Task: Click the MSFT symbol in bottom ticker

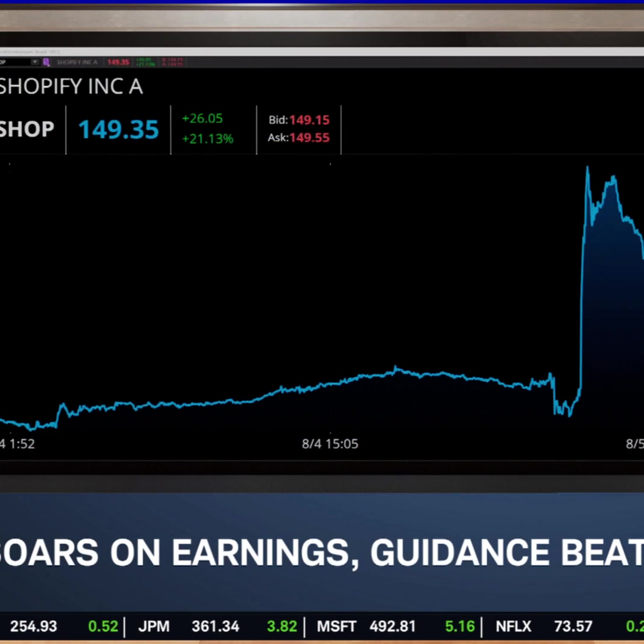Action: tap(336, 626)
